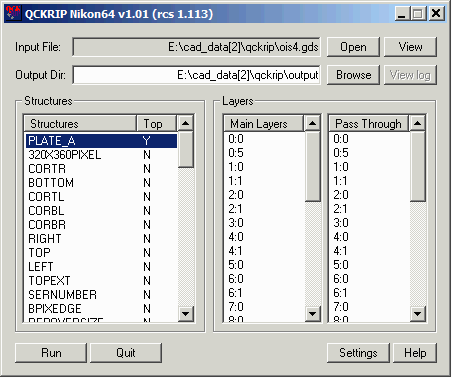Click the Output Dir path field
This screenshot has height=378, width=452.
pyautogui.click(x=196, y=75)
